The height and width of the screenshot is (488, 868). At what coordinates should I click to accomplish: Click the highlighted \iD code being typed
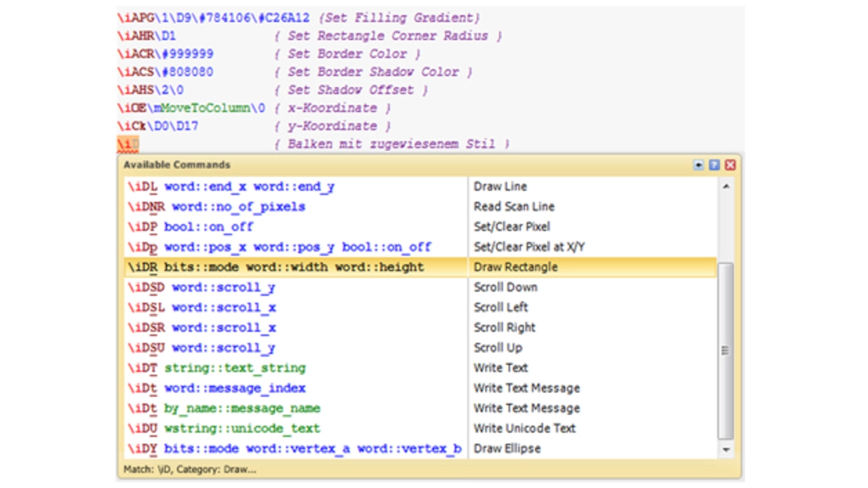127,144
